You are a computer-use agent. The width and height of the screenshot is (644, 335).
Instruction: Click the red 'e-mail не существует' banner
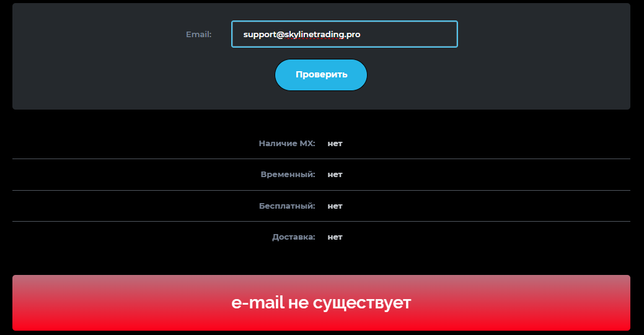321,303
